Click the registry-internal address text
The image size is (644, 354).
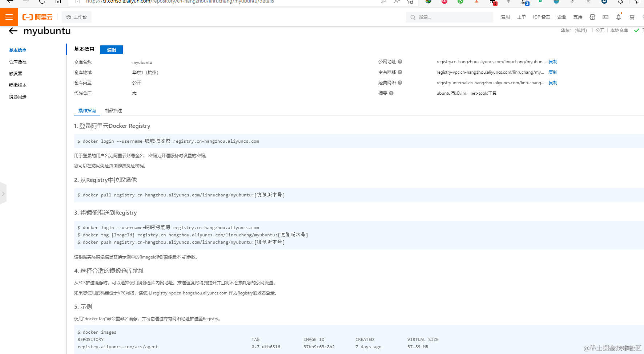pyautogui.click(x=491, y=83)
